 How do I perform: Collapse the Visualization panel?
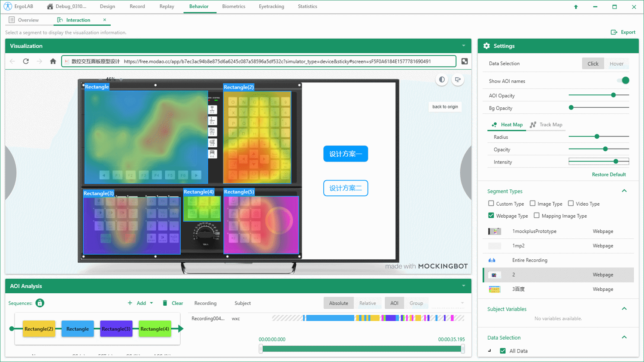(x=463, y=46)
